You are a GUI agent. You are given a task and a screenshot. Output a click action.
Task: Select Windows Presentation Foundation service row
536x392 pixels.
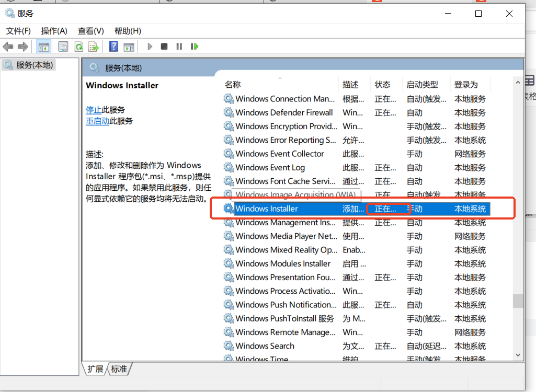pos(357,277)
